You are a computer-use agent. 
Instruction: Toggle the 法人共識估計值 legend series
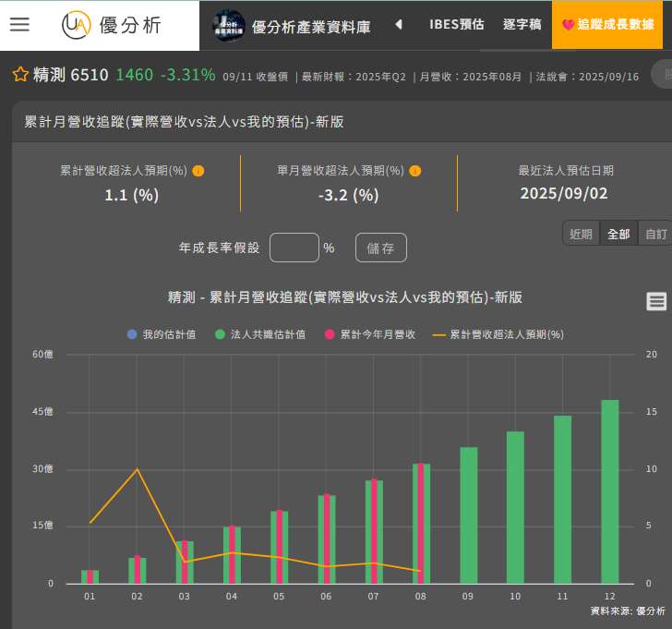[x=260, y=334]
